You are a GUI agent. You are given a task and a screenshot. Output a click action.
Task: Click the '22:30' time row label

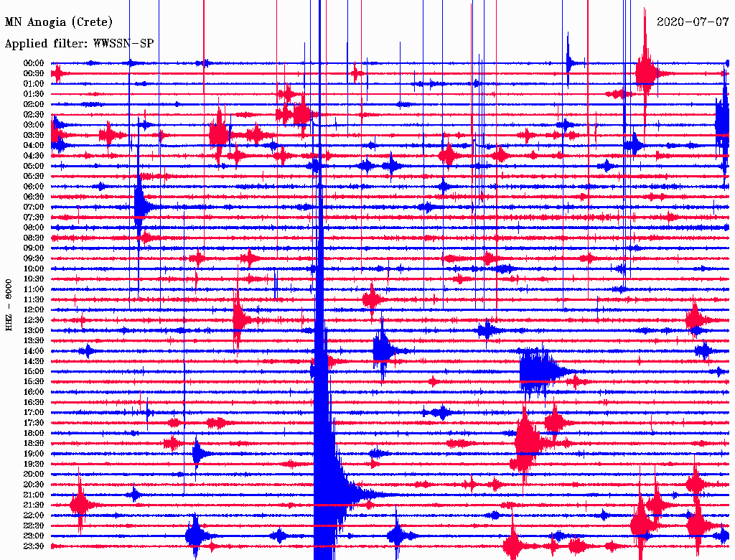point(34,526)
